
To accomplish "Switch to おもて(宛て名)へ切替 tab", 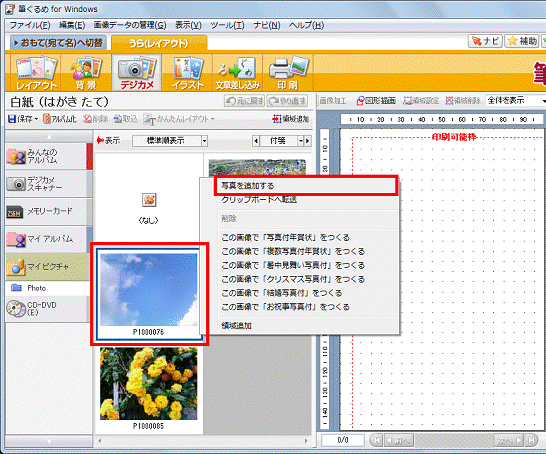I will tap(58, 42).
